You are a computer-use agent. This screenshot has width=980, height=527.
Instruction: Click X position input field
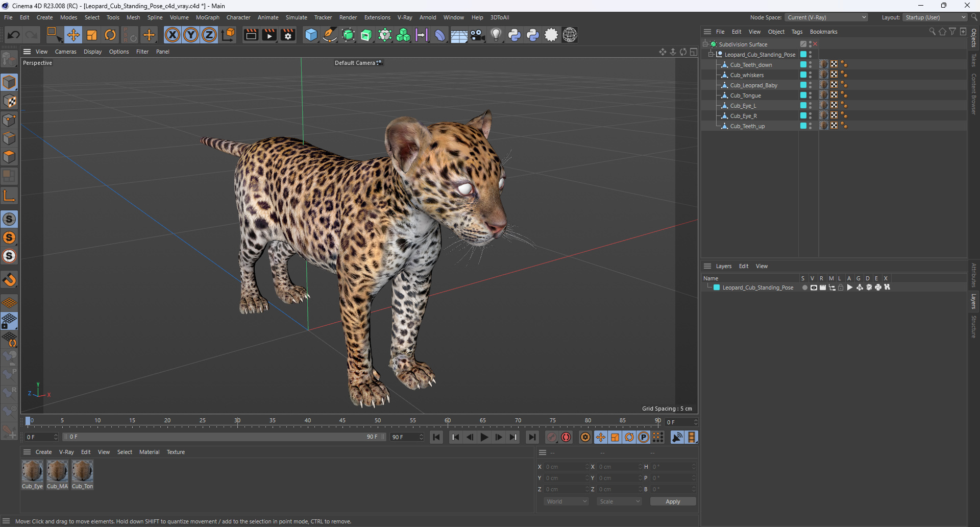point(566,467)
